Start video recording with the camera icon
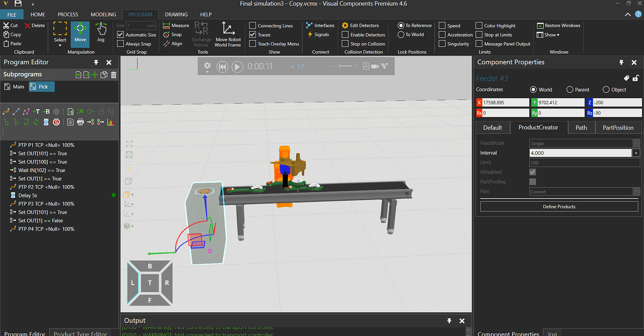644x336 pixels. tap(375, 67)
